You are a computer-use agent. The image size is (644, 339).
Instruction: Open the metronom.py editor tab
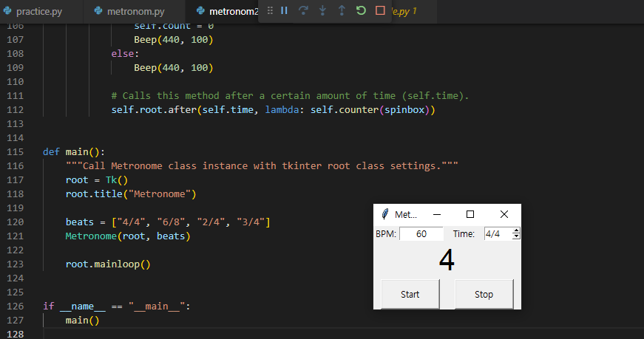[x=137, y=12]
